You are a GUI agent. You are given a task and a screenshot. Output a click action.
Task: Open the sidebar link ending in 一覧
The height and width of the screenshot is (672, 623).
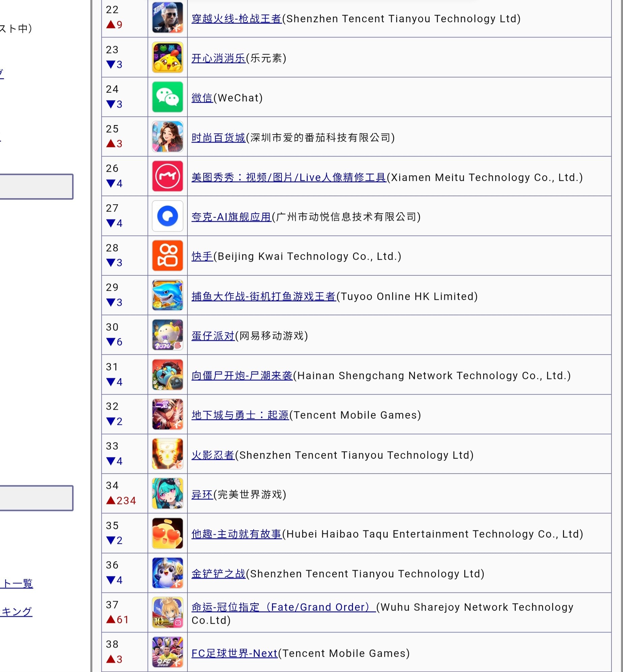coord(17,583)
